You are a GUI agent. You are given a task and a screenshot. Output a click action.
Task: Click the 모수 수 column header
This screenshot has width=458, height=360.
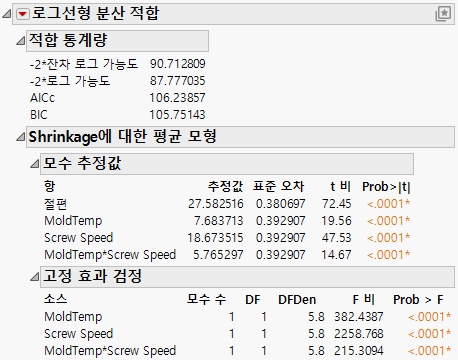point(206,299)
